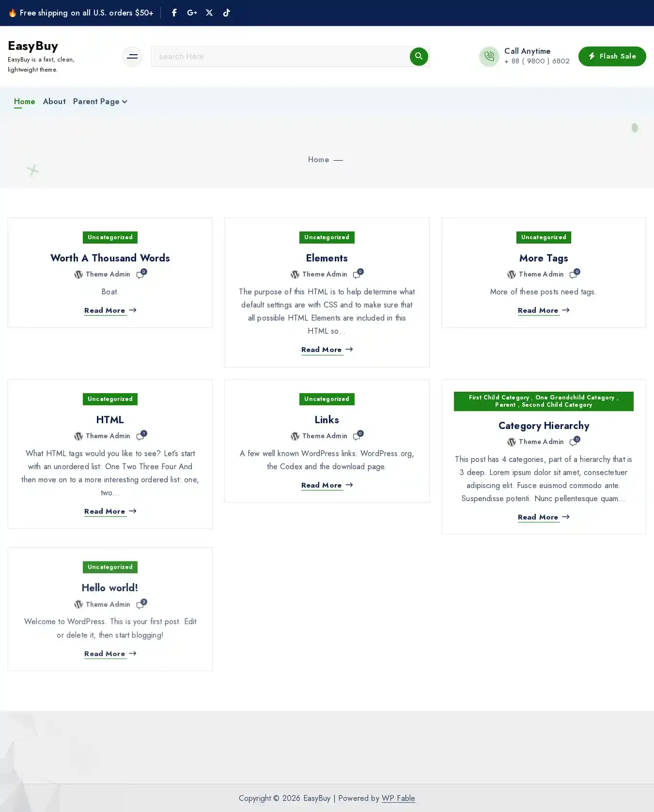This screenshot has height=812, width=654.
Task: Open the More Tags post title
Action: (544, 258)
